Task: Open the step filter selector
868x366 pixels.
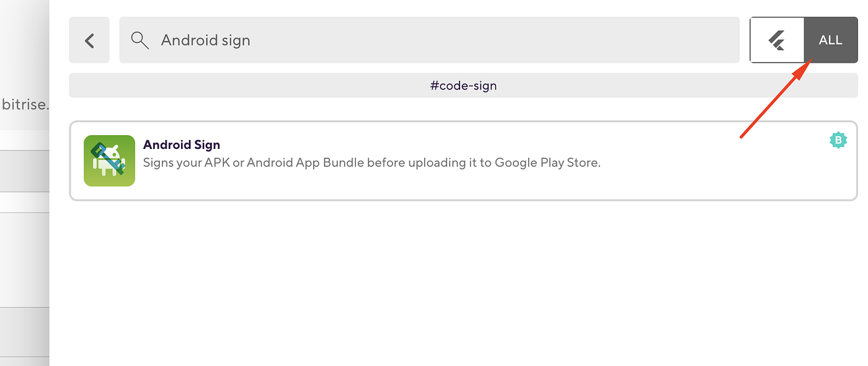Action: point(804,40)
